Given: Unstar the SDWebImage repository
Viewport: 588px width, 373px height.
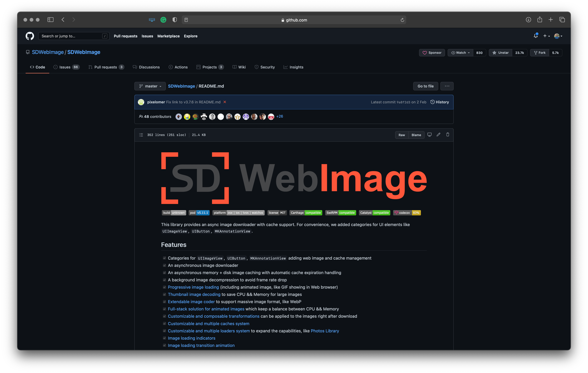Looking at the screenshot, I should (501, 53).
